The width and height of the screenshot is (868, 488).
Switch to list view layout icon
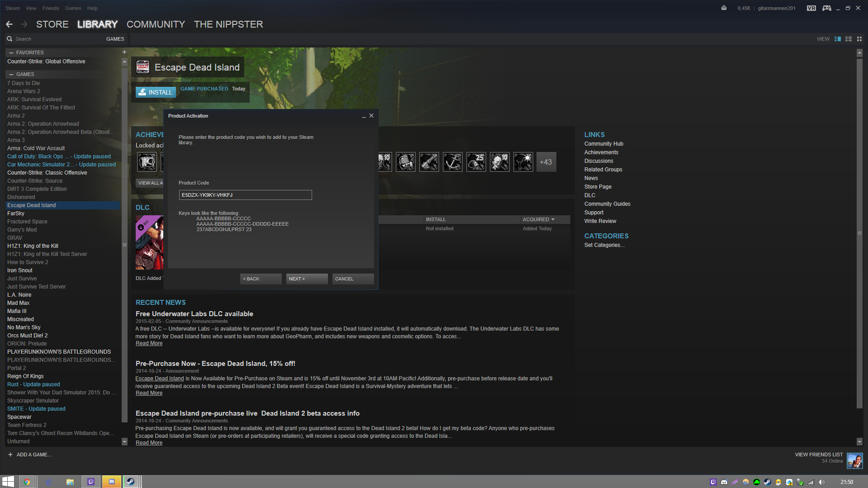(849, 39)
